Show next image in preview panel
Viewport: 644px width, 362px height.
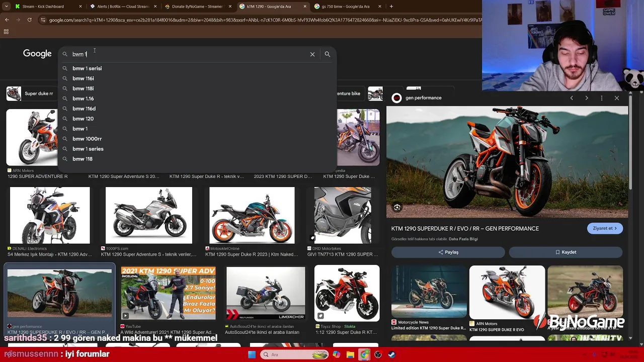click(587, 98)
